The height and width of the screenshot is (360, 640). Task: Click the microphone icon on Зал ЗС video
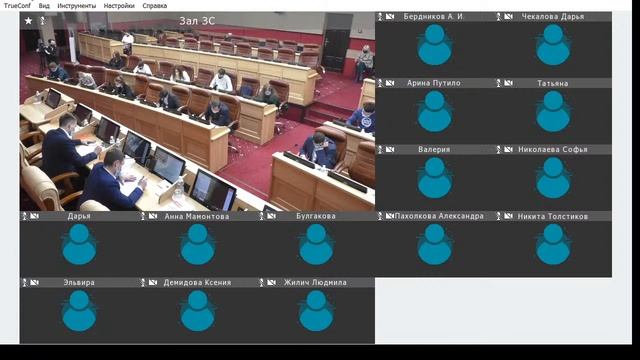(42, 20)
